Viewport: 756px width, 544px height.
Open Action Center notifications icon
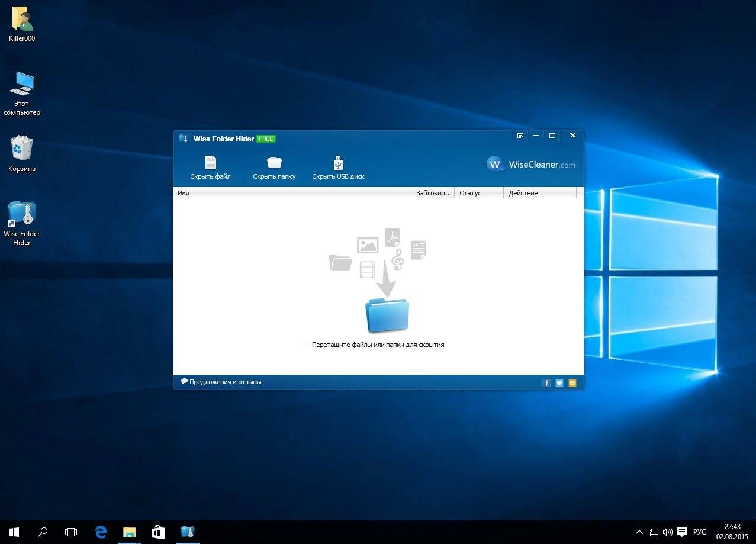682,532
